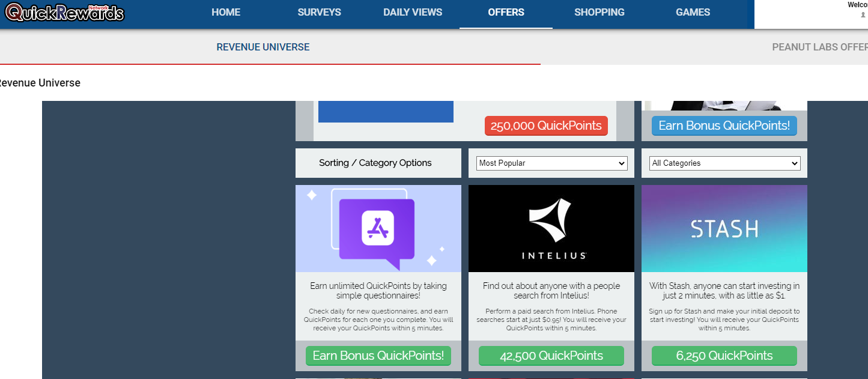This screenshot has height=379, width=868.
Task: Select the OFFERS navigation item
Action: (506, 12)
